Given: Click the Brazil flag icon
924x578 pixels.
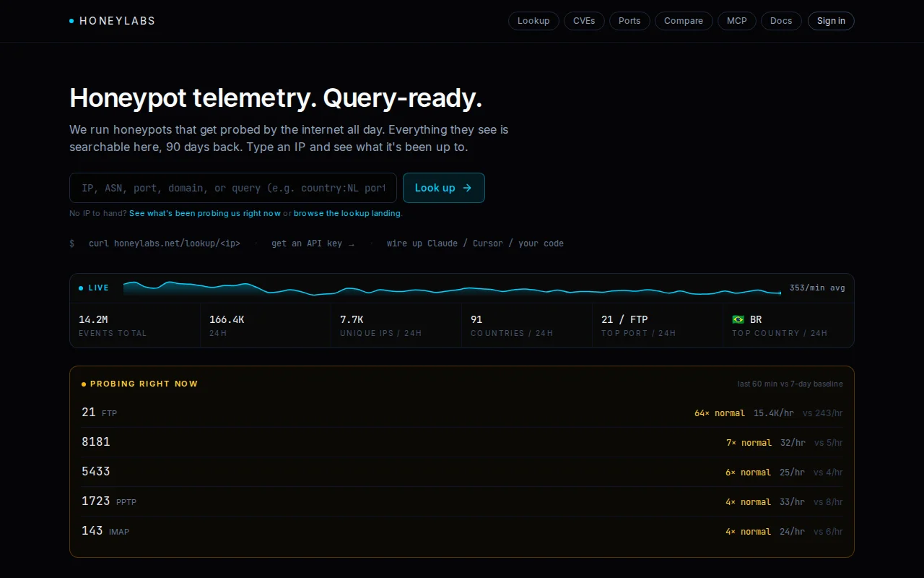Looking at the screenshot, I should tap(738, 319).
